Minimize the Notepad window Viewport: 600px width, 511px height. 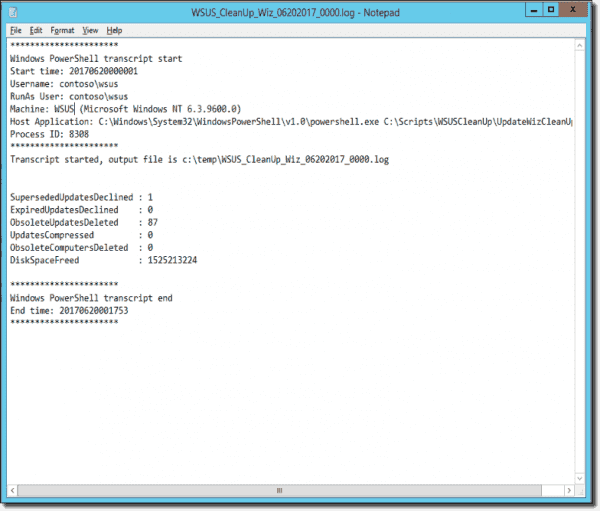point(534,10)
